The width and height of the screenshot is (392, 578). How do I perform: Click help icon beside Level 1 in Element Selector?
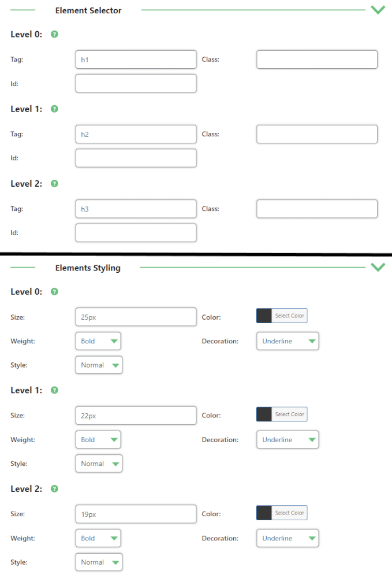pyautogui.click(x=54, y=109)
